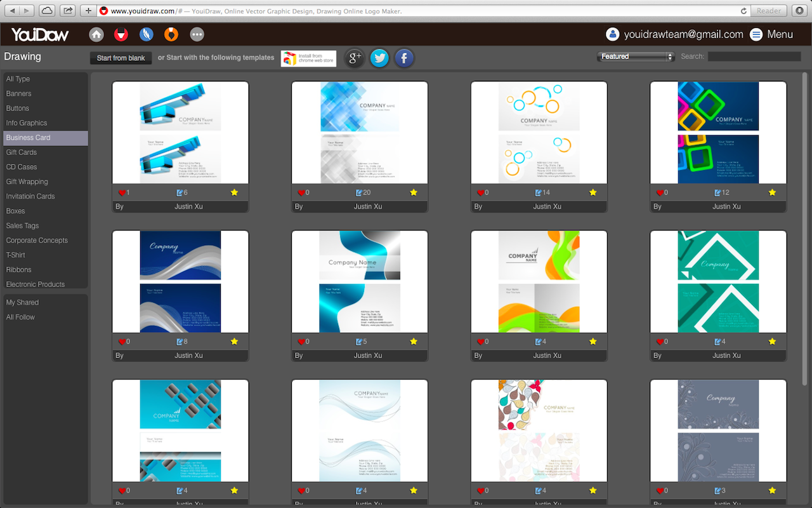Select the Business Card sidebar category

28,137
